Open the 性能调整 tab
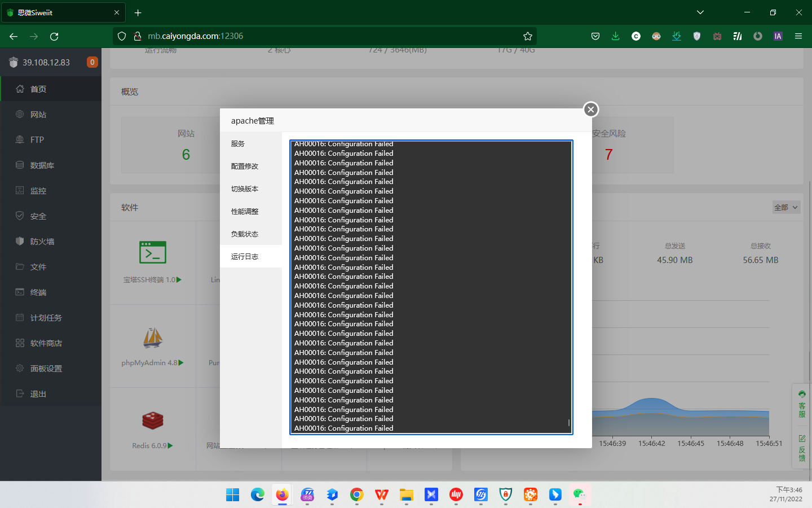This screenshot has height=508, width=812. tap(245, 212)
